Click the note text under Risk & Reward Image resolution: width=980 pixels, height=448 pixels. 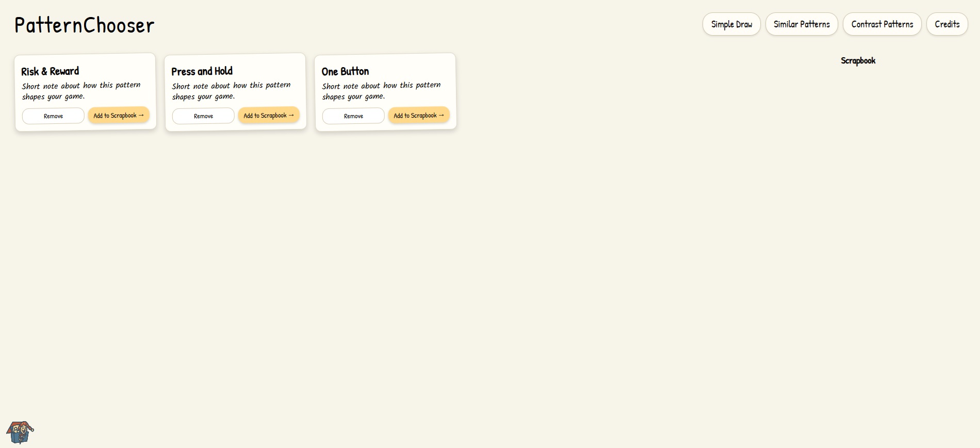(81, 91)
